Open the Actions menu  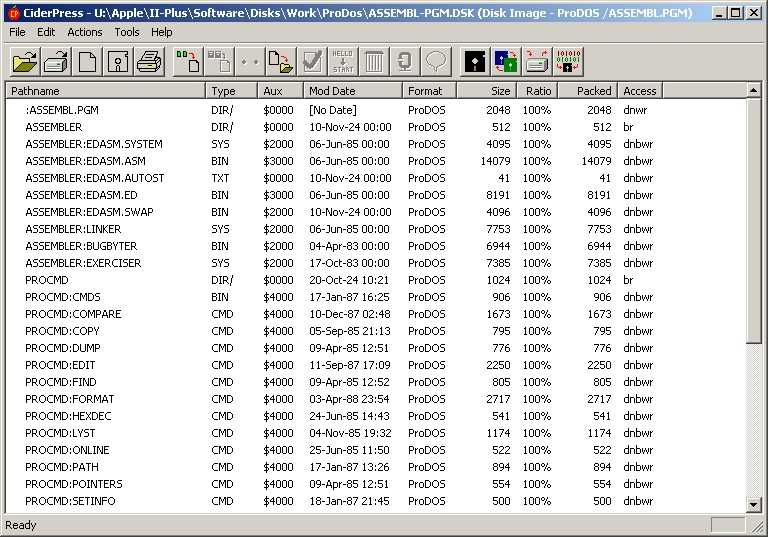tap(85, 32)
